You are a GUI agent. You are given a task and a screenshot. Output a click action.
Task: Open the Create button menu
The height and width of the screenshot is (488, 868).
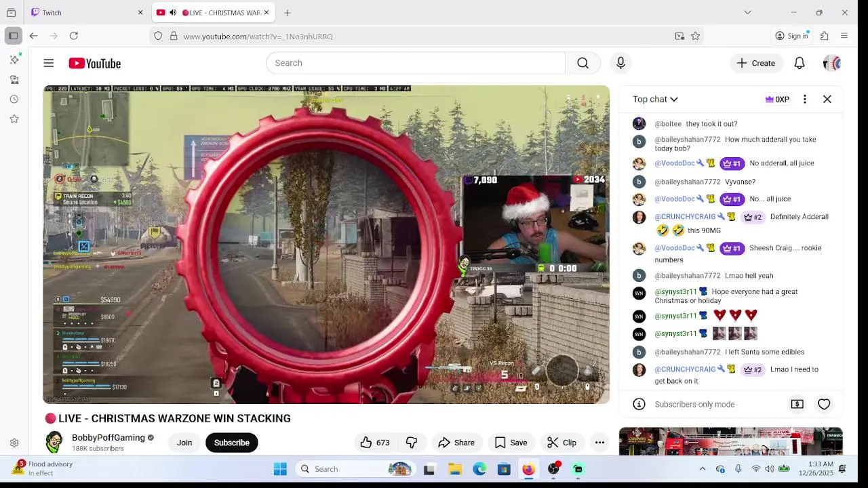(756, 63)
